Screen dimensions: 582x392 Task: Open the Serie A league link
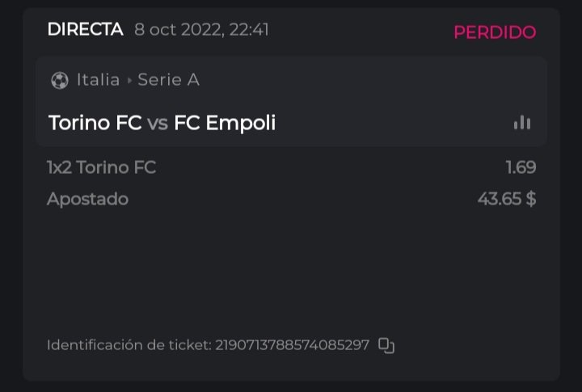click(x=168, y=80)
